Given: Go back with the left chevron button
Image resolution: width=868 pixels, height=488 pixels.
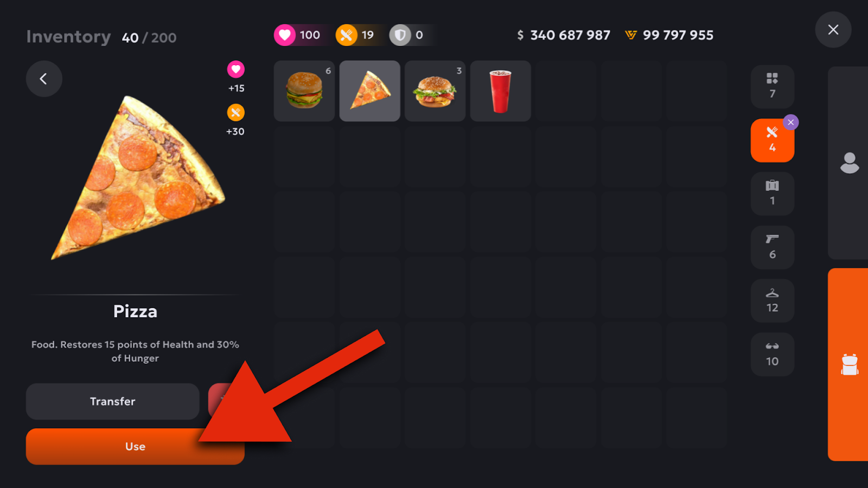Looking at the screenshot, I should pos(44,79).
